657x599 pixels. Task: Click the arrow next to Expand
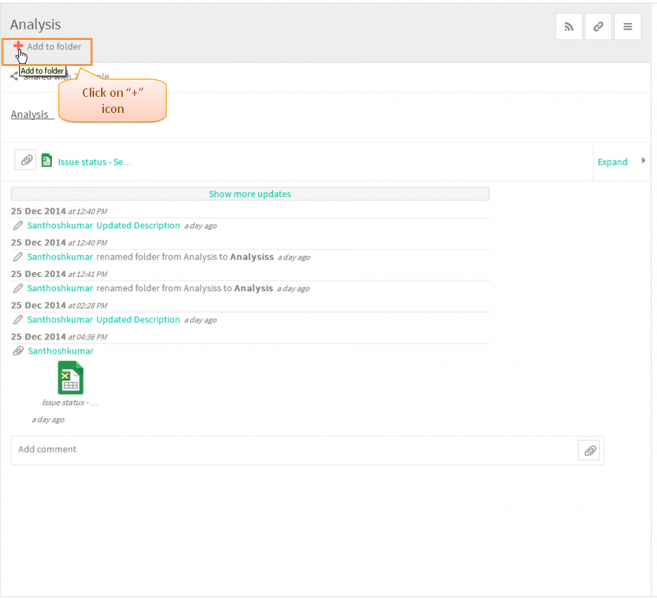click(643, 160)
